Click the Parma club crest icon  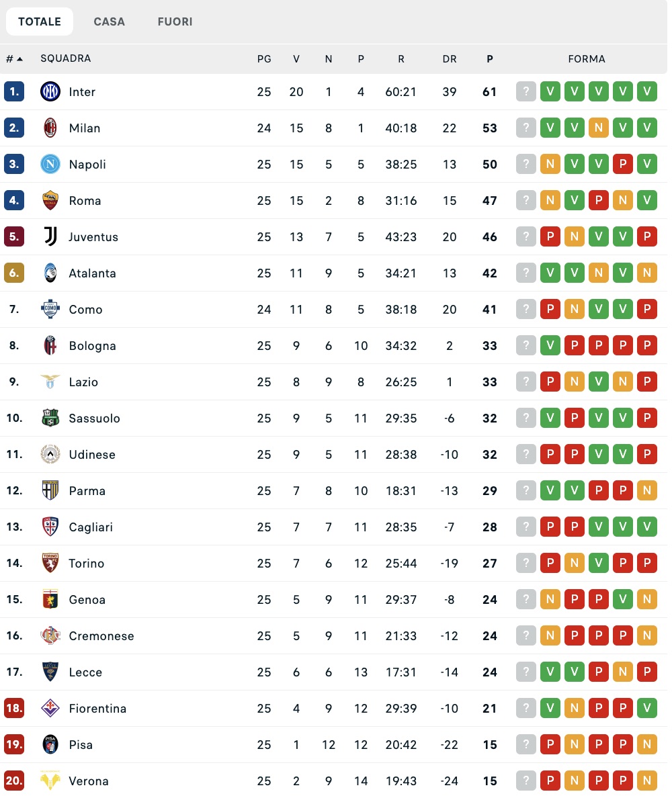point(50,491)
